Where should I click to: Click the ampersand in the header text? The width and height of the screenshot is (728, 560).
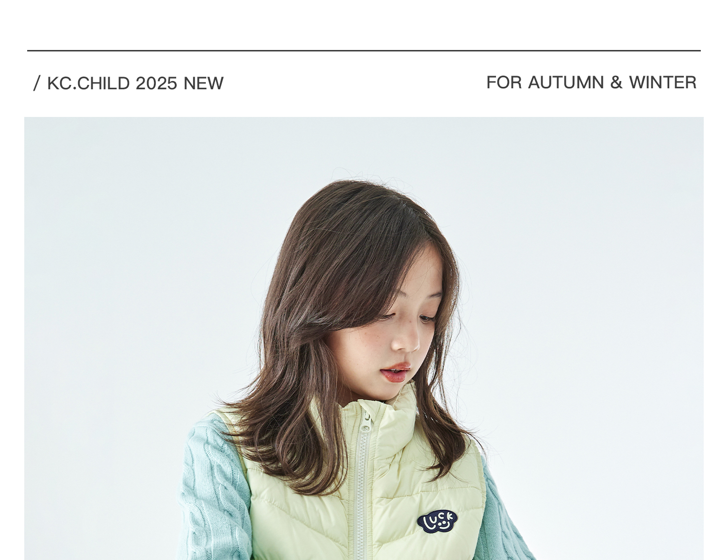[616, 82]
